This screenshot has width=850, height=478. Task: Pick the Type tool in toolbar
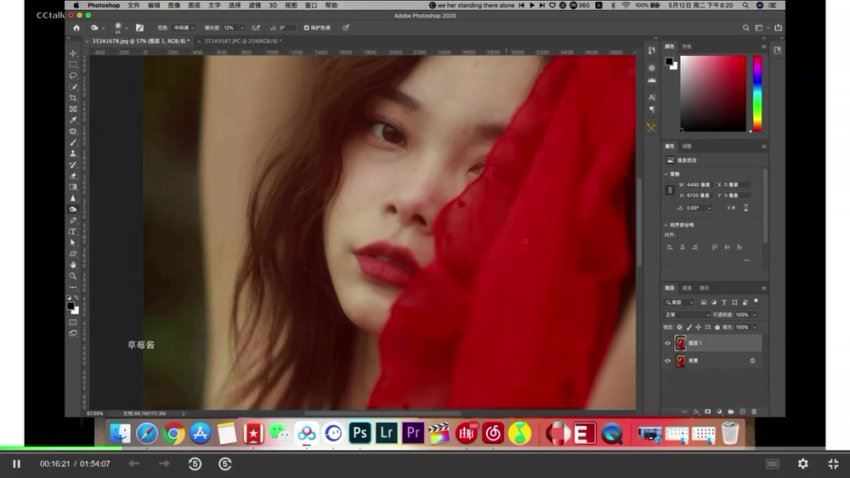point(73,231)
